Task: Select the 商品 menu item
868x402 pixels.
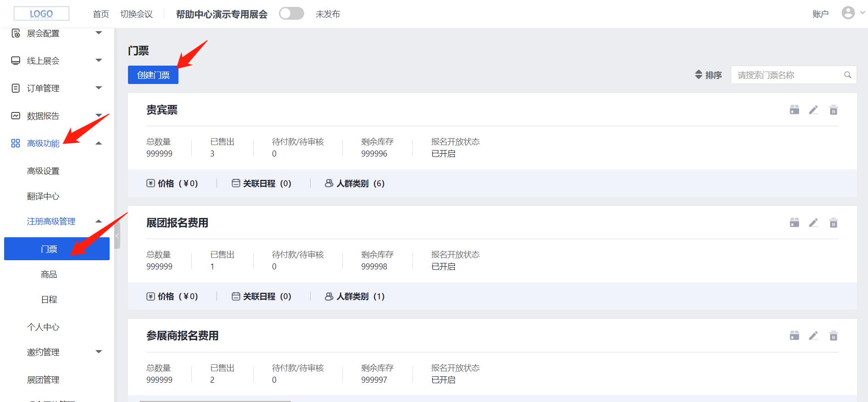Action: pos(49,274)
